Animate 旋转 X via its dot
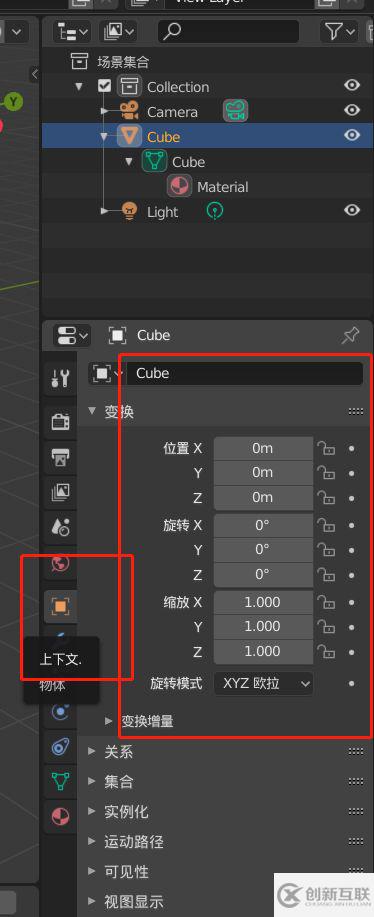The image size is (374, 917). pyautogui.click(x=352, y=526)
